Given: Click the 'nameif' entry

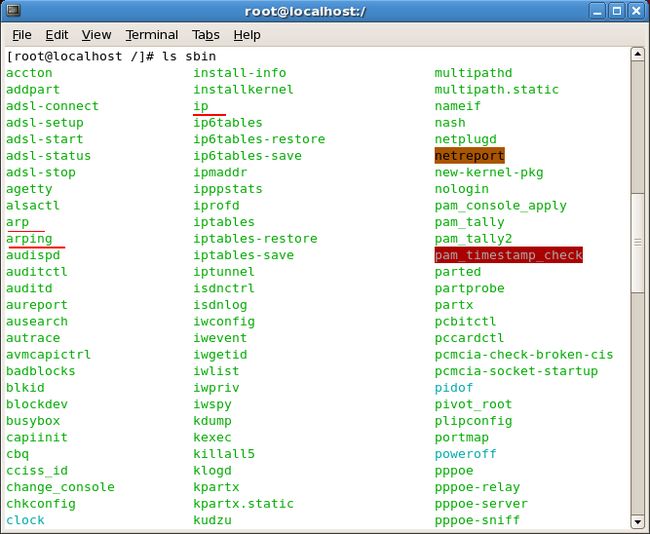Looking at the screenshot, I should coord(458,106).
